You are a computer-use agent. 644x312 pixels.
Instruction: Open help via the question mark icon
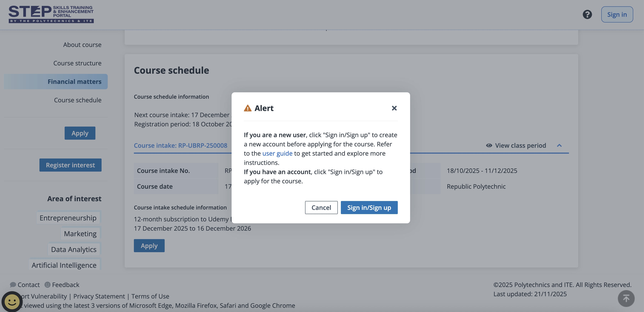coord(587,14)
